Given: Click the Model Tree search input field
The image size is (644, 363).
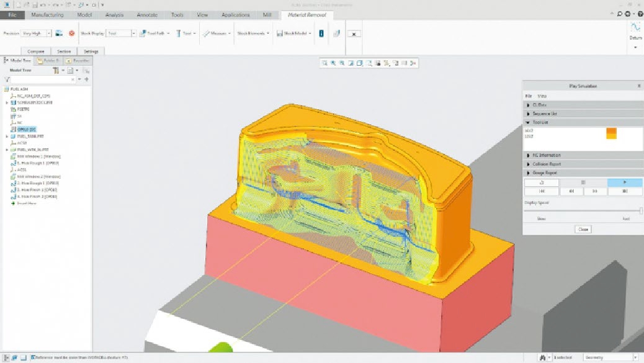Looking at the screenshot, I should coord(43,79).
